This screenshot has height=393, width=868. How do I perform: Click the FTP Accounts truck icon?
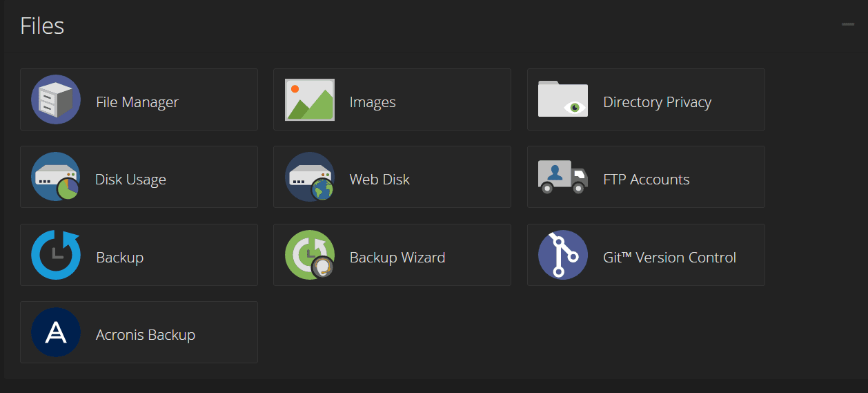(x=563, y=177)
